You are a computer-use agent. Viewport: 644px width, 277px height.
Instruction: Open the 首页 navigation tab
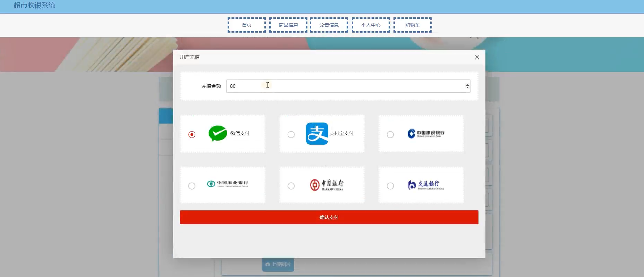tap(247, 25)
